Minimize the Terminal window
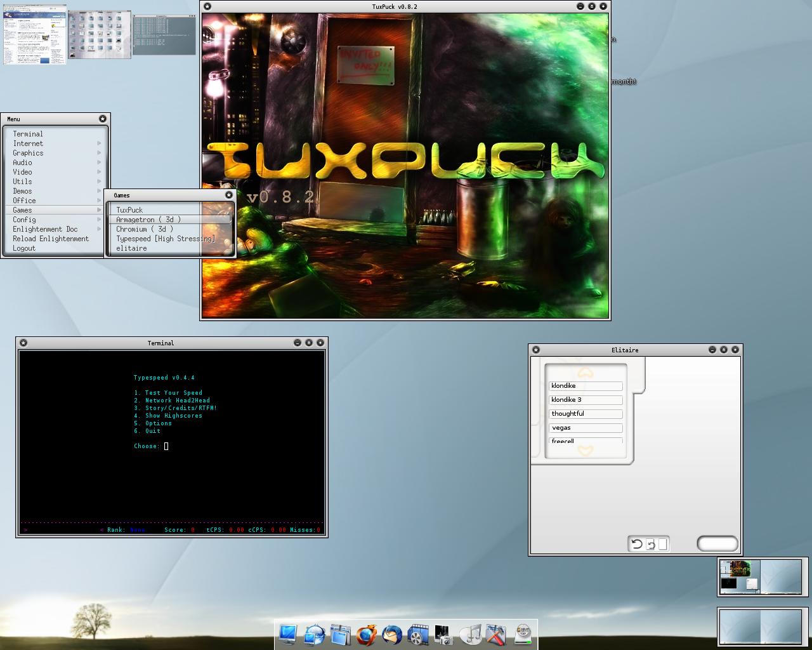The height and width of the screenshot is (650, 812). pyautogui.click(x=298, y=343)
